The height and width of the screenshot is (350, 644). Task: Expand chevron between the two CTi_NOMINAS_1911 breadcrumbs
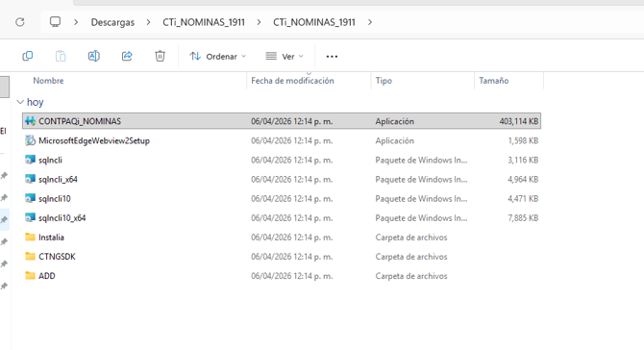tap(259, 22)
